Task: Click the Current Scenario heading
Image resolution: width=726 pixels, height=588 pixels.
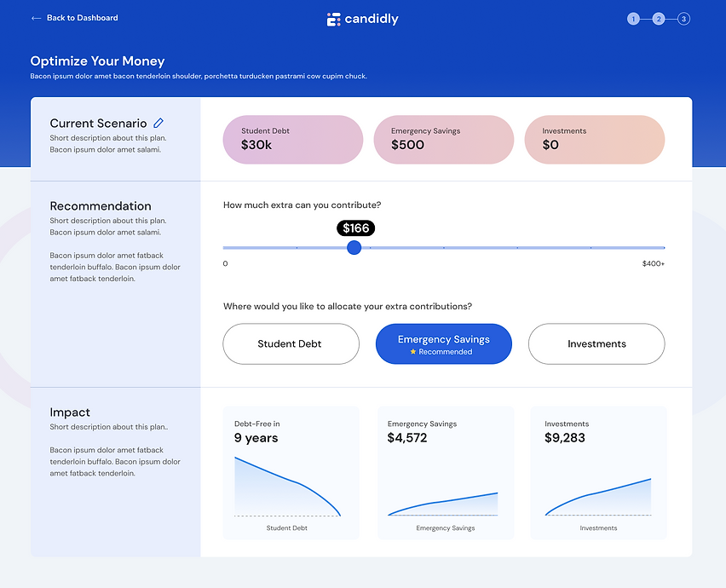Action: coord(98,124)
